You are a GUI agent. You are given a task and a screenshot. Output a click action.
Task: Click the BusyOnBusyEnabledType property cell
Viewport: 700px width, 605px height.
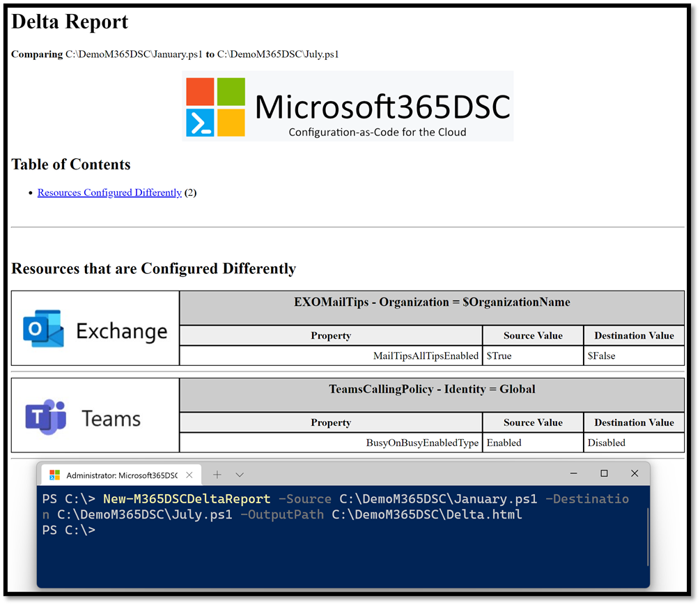coord(331,443)
